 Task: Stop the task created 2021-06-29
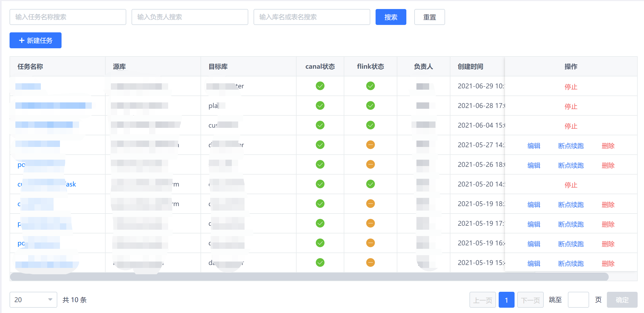[x=571, y=87]
